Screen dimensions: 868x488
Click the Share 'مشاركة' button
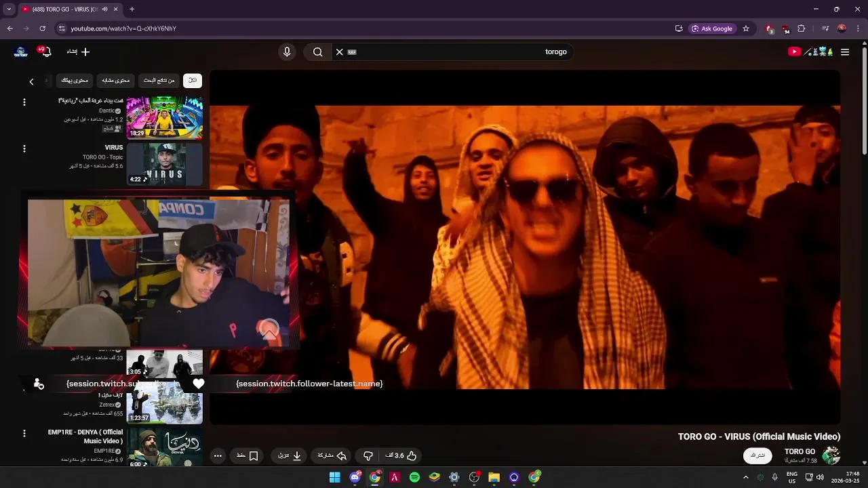tap(332, 456)
